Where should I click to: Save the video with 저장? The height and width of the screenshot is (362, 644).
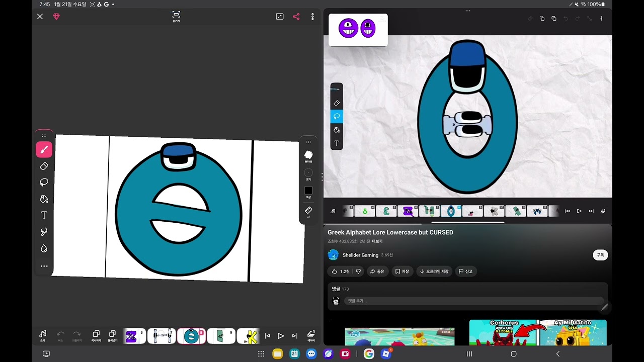click(402, 271)
